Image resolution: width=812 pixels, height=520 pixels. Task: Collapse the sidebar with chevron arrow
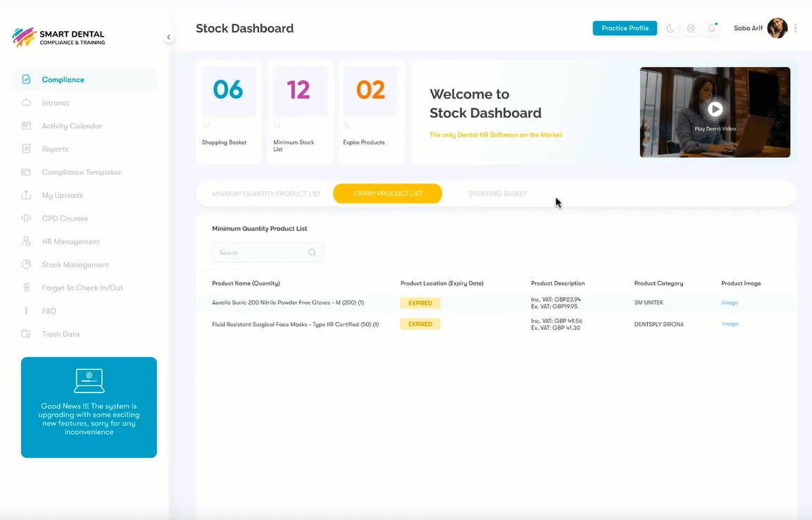[168, 37]
